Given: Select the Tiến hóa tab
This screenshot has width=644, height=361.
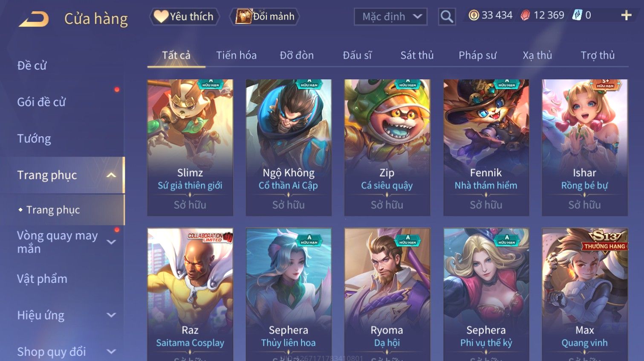Looking at the screenshot, I should click(236, 55).
